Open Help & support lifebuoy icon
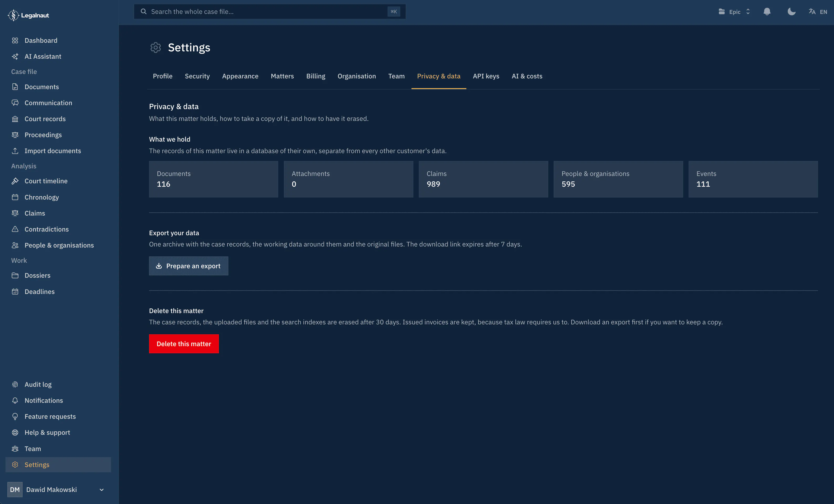 click(15, 433)
